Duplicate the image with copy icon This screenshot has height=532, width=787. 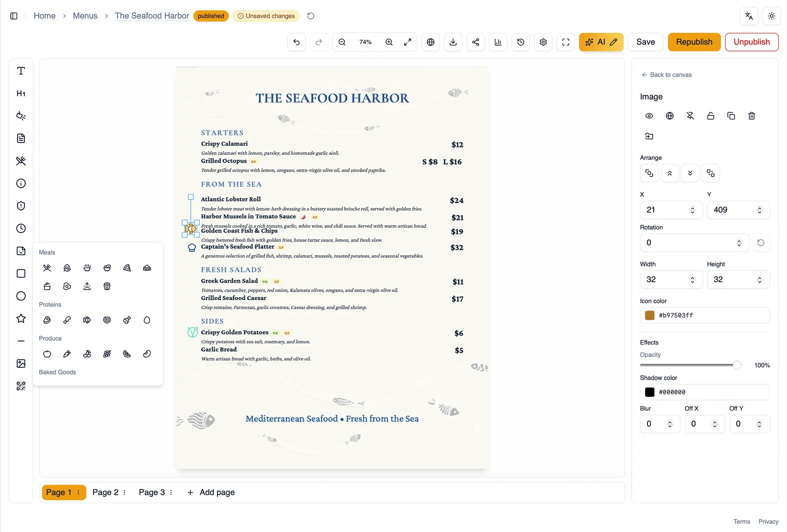click(x=731, y=116)
